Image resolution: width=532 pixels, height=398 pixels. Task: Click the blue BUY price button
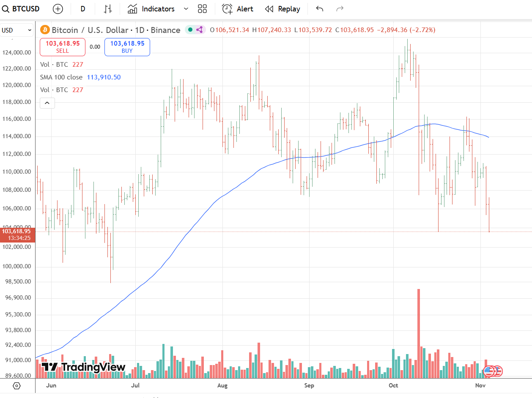127,47
